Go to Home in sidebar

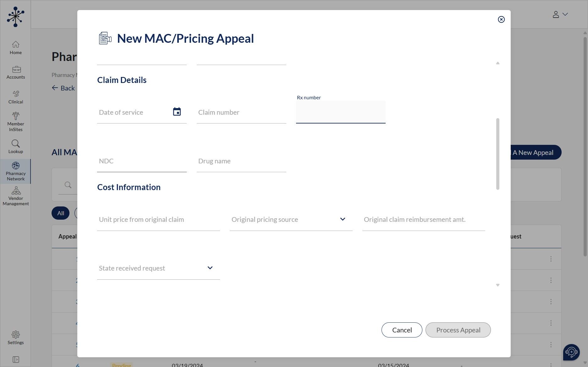pos(16,48)
